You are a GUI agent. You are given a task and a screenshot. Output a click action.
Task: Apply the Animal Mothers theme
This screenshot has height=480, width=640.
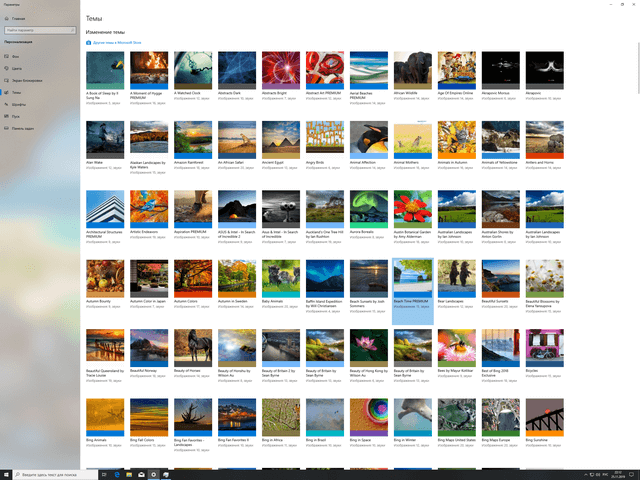413,140
